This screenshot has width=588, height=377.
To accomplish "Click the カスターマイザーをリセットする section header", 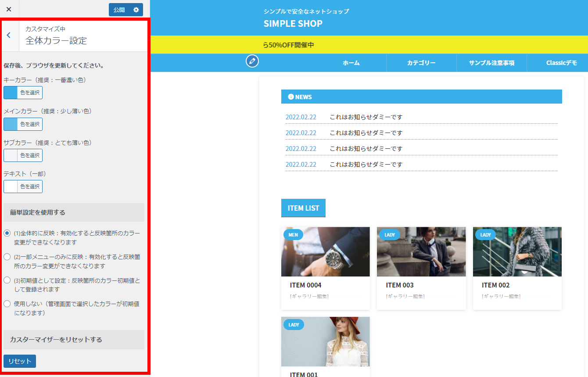I will [x=74, y=340].
